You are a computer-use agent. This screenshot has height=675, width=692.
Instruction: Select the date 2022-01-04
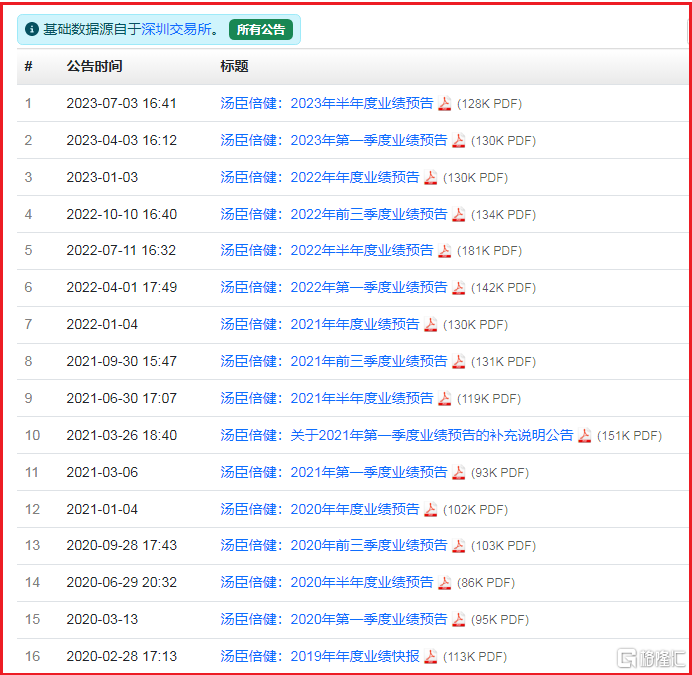coord(102,325)
